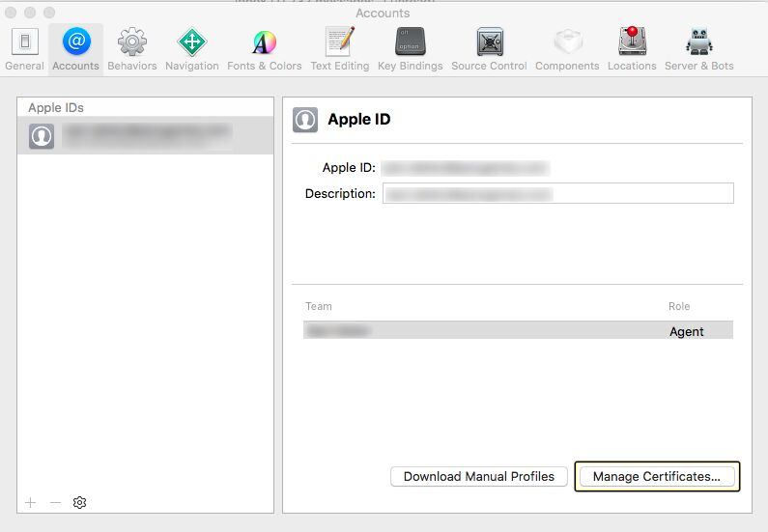This screenshot has width=768, height=532.
Task: Select the team row with Agent role
Action: coord(518,330)
